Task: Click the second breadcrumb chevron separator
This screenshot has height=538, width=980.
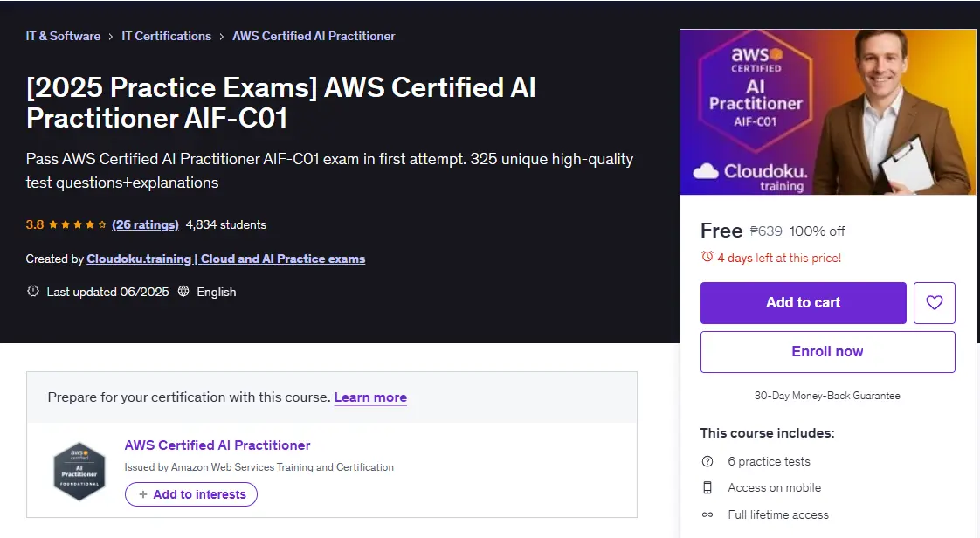Action: pos(221,36)
